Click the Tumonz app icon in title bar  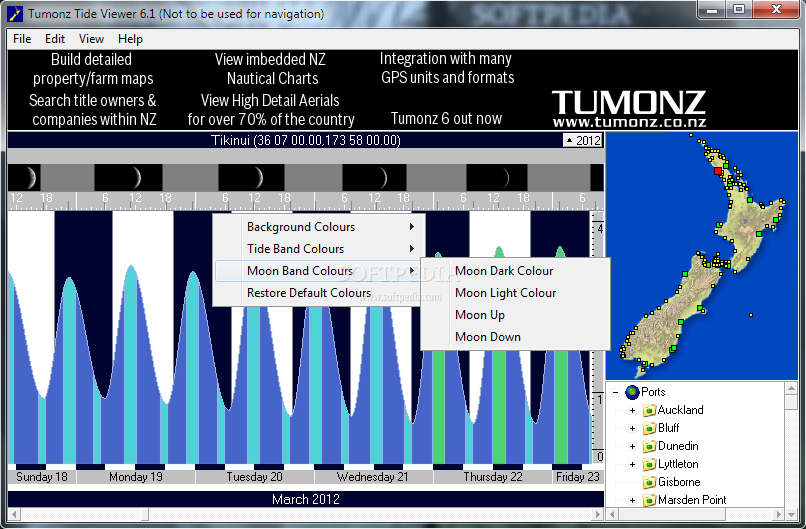tap(15, 14)
